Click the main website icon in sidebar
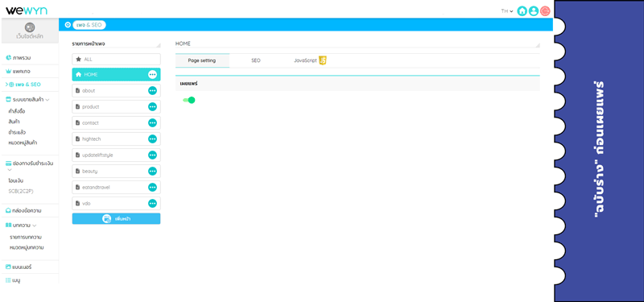This screenshot has height=302, width=644. pyautogui.click(x=30, y=27)
